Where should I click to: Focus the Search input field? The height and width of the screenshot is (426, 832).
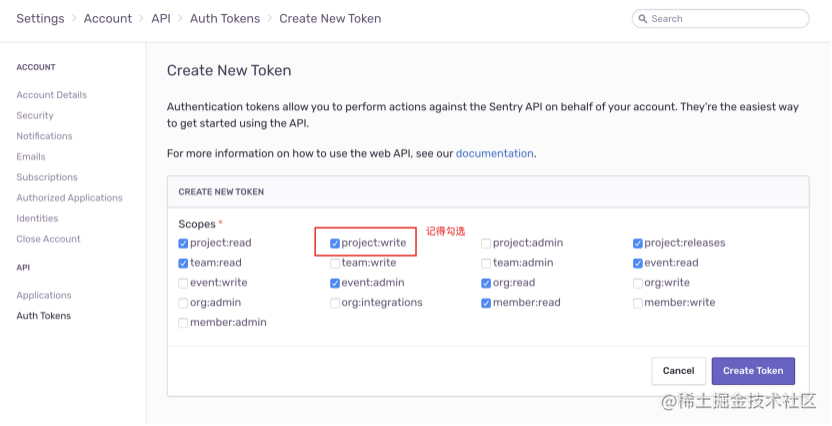click(725, 19)
